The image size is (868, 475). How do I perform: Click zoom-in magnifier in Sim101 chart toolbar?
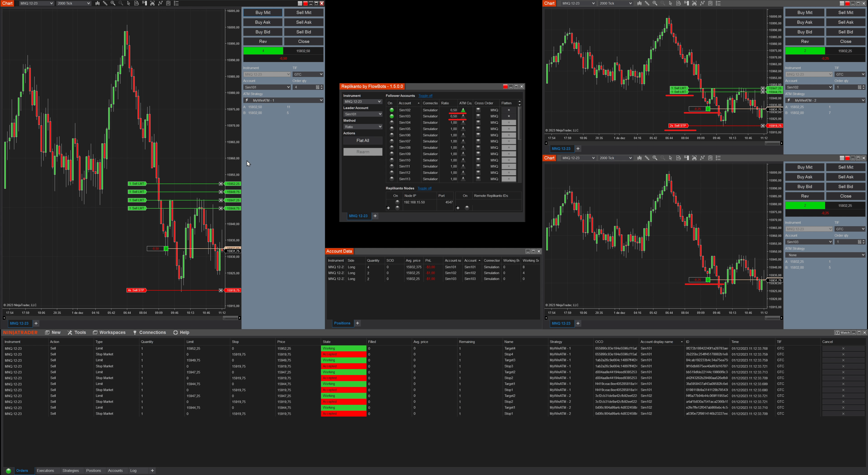[113, 3]
